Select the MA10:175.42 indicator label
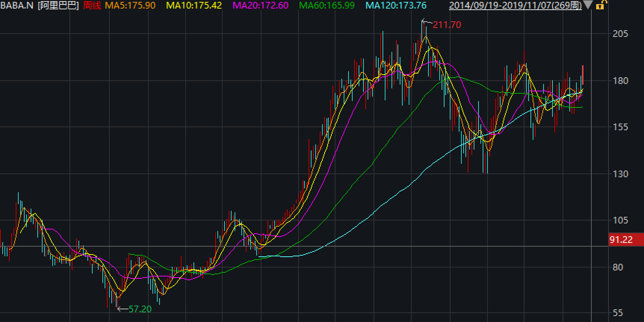This screenshot has width=644, height=322. click(194, 6)
